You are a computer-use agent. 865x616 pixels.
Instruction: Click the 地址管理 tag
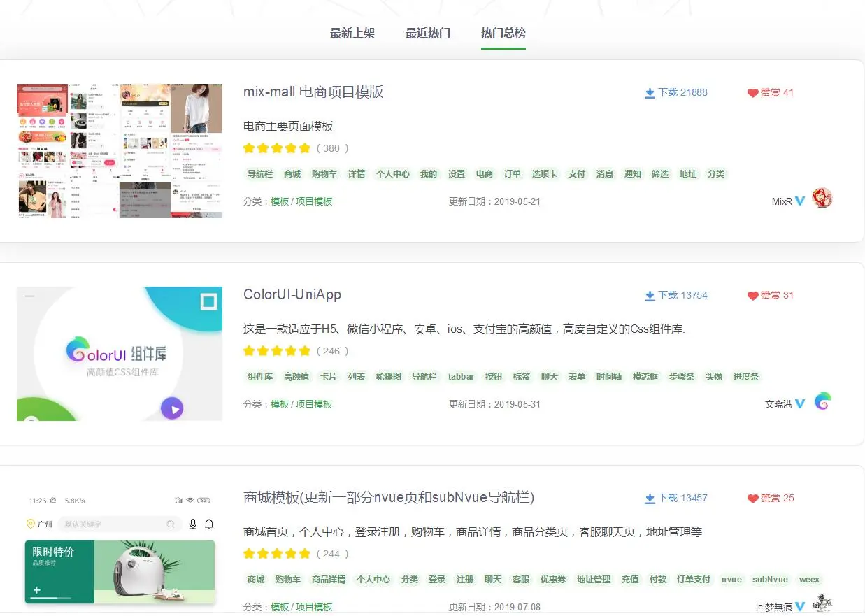pos(594,580)
